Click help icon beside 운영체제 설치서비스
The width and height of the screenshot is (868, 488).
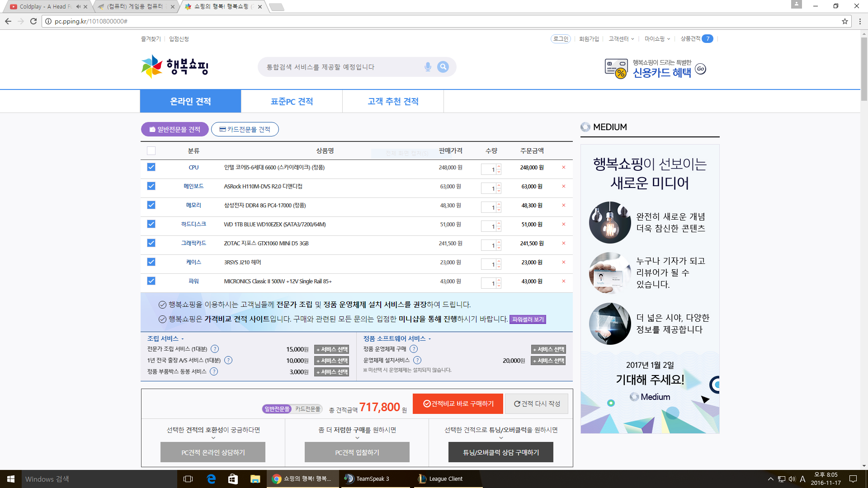pyautogui.click(x=417, y=360)
